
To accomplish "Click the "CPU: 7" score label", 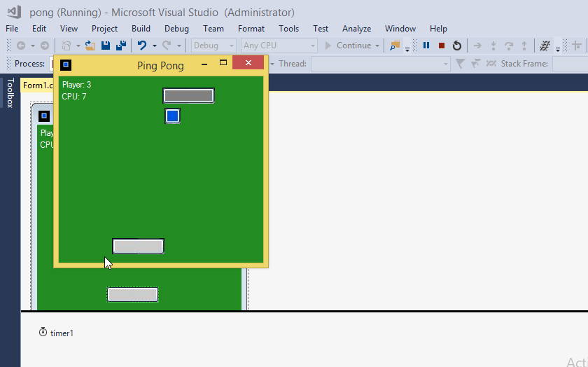I will (x=74, y=97).
